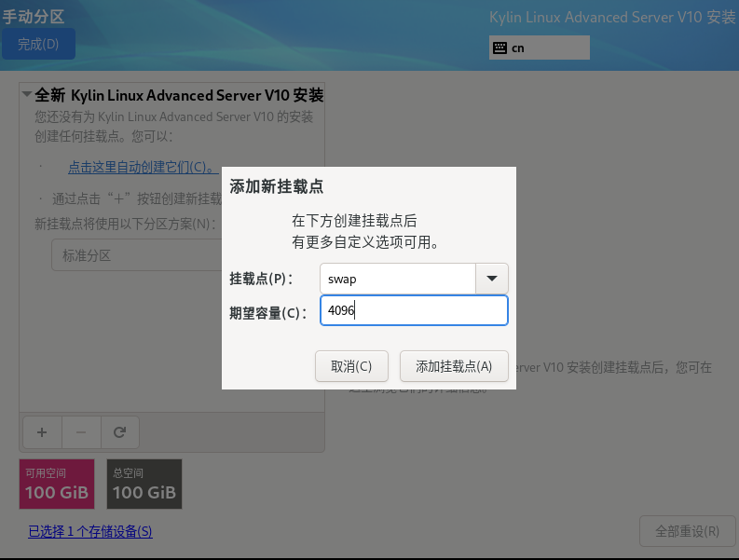739x560 pixels.
Task: Click the text 新挂载点将使用以下分区方案(N)
Action: coord(126,224)
